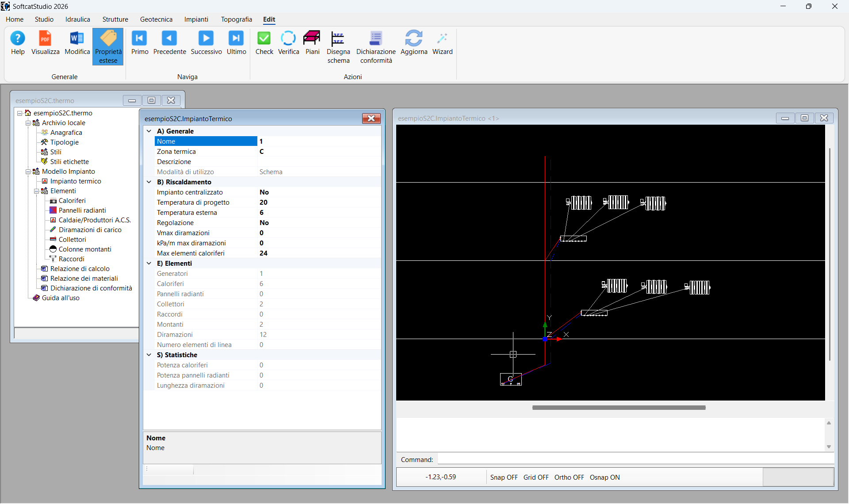Select Caloriferi in the tree
Viewport: 849px width, 504px height.
coord(72,201)
